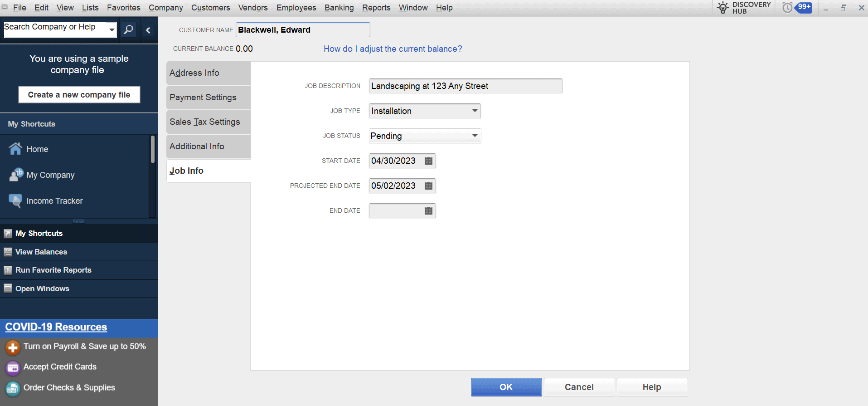Open the COVID-19 Resources link
This screenshot has width=868, height=406.
point(56,327)
